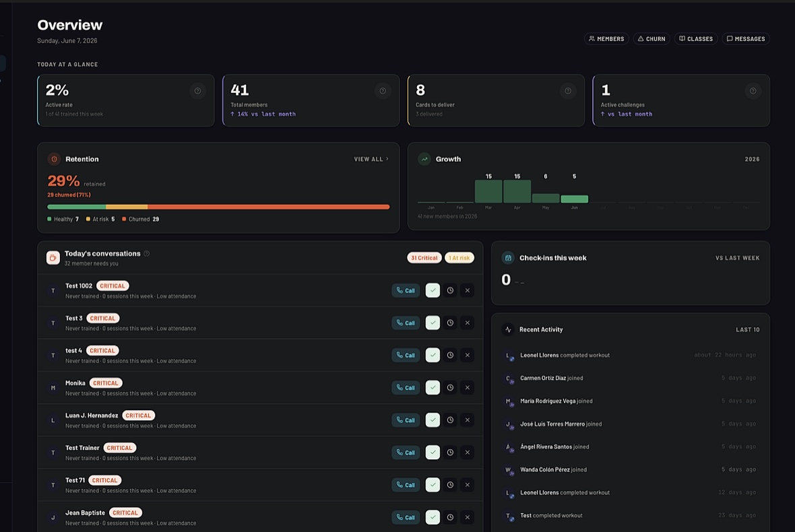795x532 pixels.
Task: Click help icon on Cards to deliver card
Action: click(568, 91)
